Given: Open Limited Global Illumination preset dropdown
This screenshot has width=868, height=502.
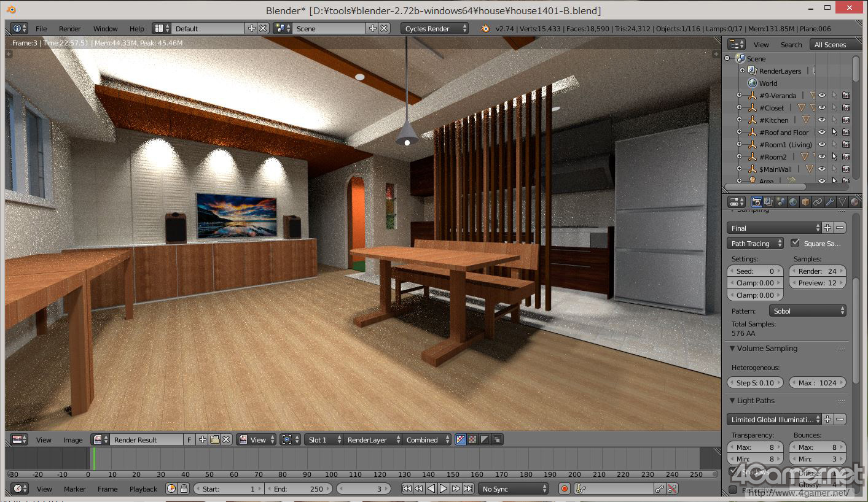Looking at the screenshot, I should coord(774,419).
